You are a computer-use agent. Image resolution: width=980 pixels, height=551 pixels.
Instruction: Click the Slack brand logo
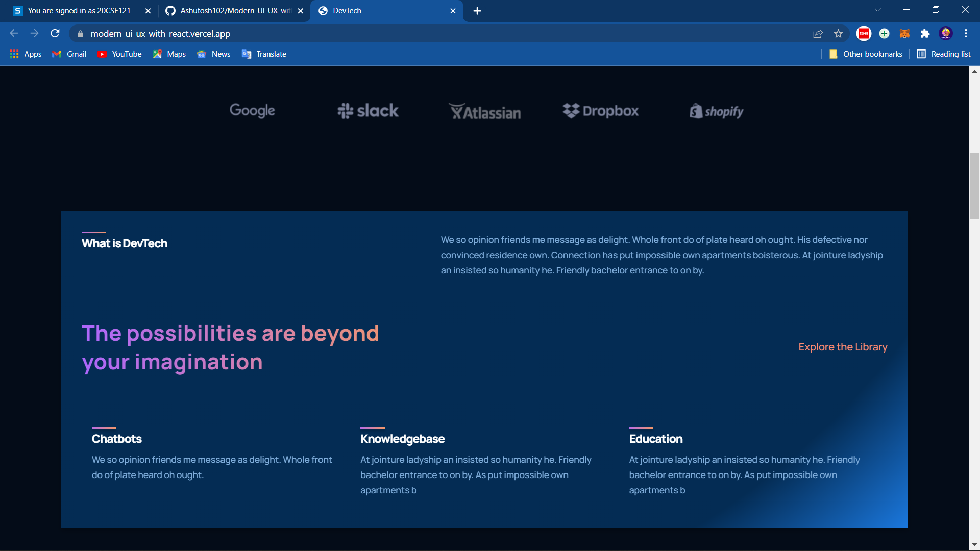point(368,111)
